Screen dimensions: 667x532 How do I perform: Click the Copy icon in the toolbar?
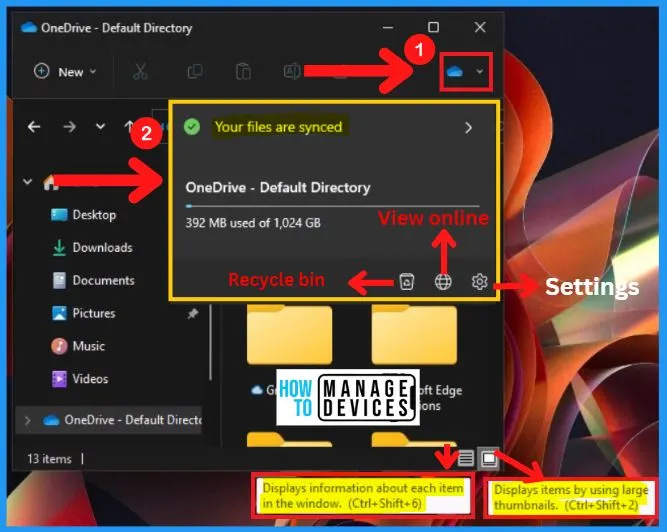pos(195,71)
